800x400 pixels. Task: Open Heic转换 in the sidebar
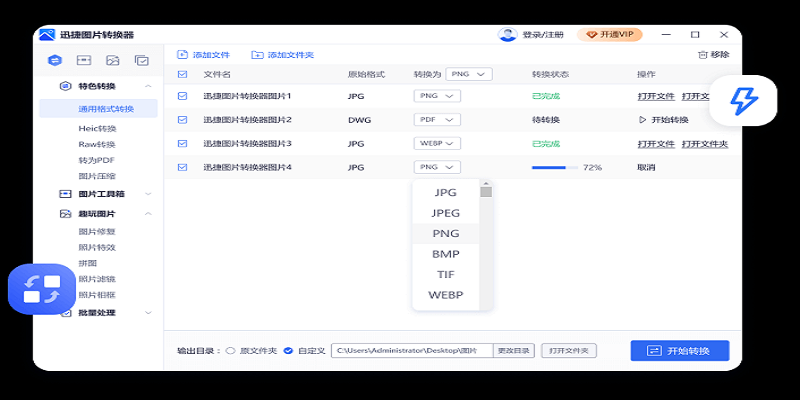click(97, 129)
